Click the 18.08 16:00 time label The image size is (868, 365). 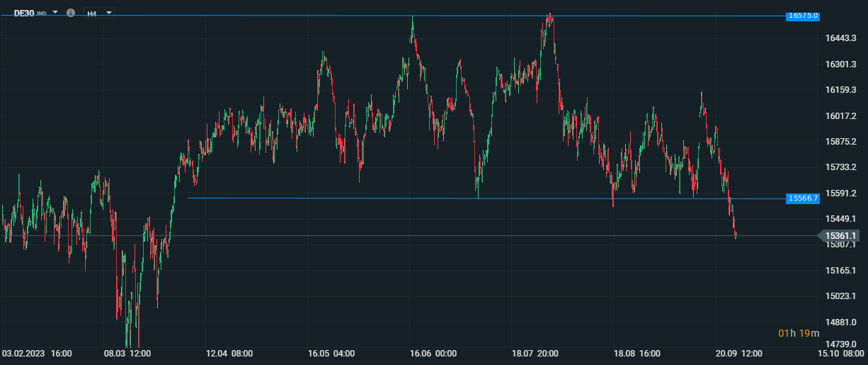637,353
